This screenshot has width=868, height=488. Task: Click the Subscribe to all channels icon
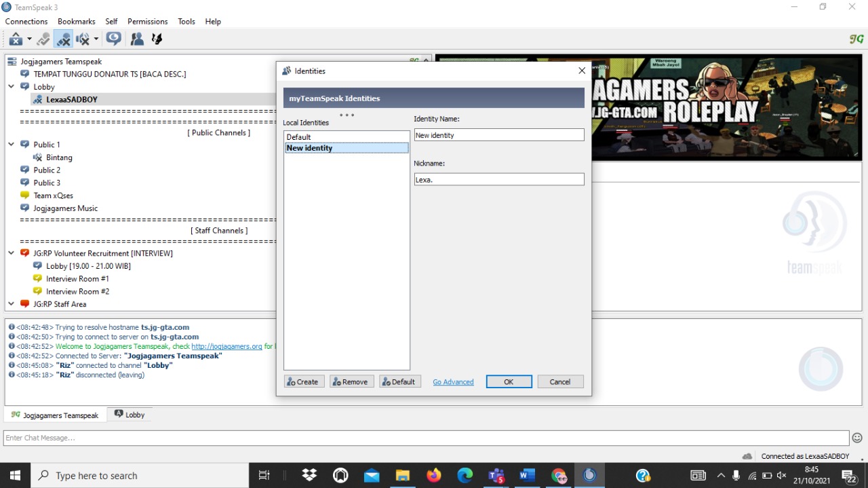point(113,39)
